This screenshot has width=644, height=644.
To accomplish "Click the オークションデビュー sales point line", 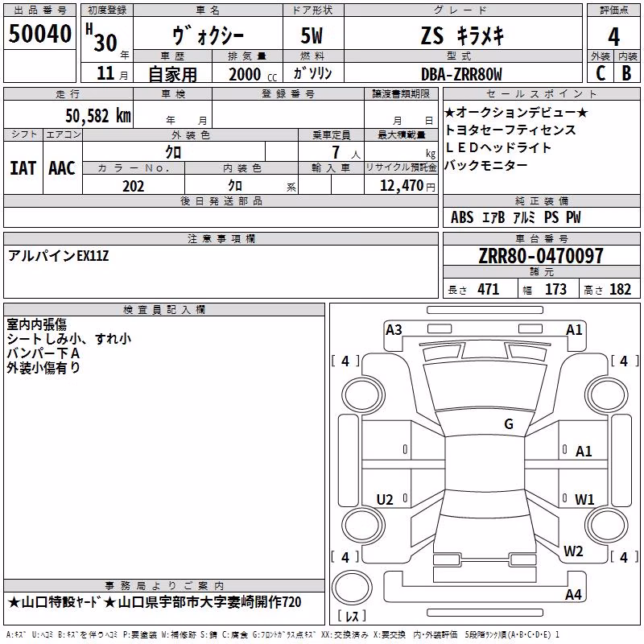I will [516, 112].
